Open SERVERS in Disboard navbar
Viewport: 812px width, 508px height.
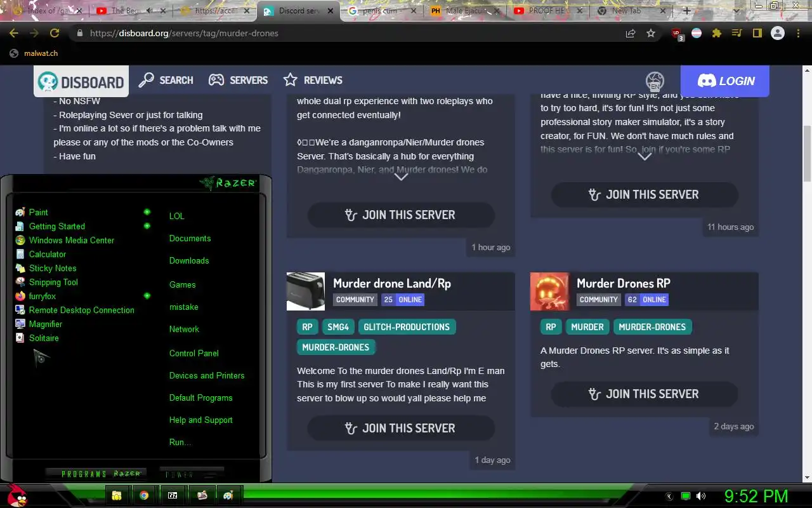pos(239,80)
